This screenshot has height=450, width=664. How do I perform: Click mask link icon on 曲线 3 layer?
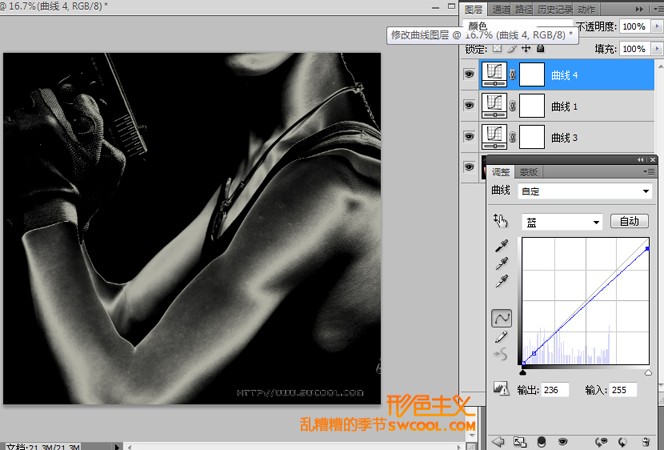[x=512, y=137]
